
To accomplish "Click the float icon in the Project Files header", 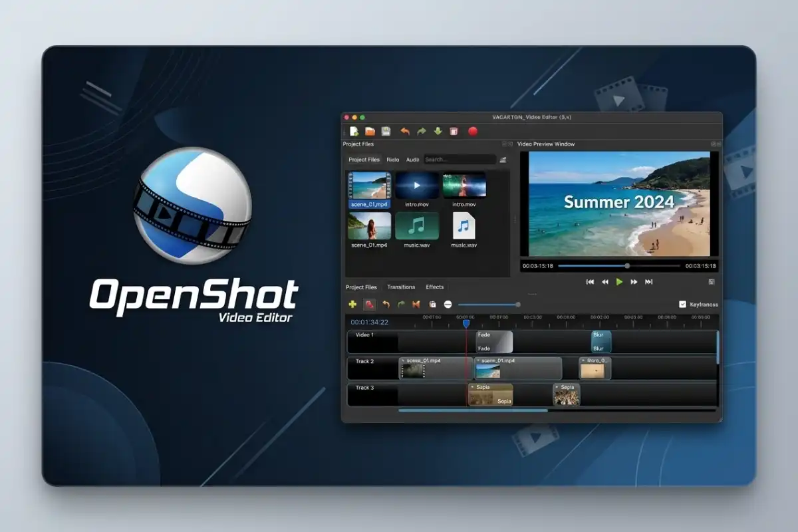I will click(x=504, y=144).
